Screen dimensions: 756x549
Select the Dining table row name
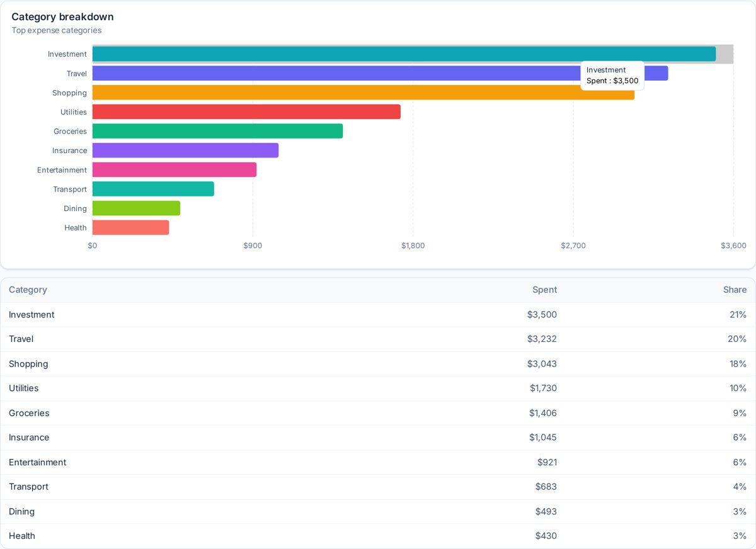click(x=21, y=511)
